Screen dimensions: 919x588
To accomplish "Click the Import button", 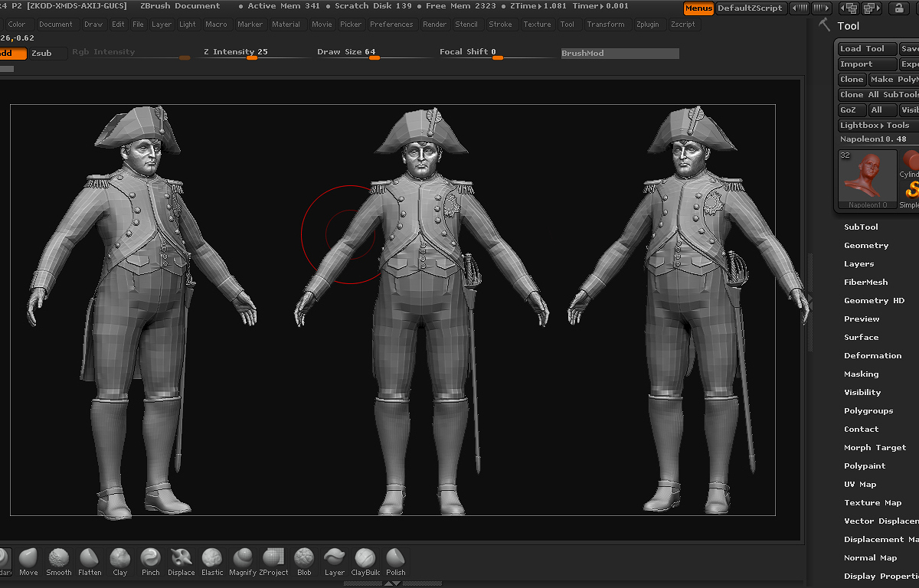I will tap(867, 64).
